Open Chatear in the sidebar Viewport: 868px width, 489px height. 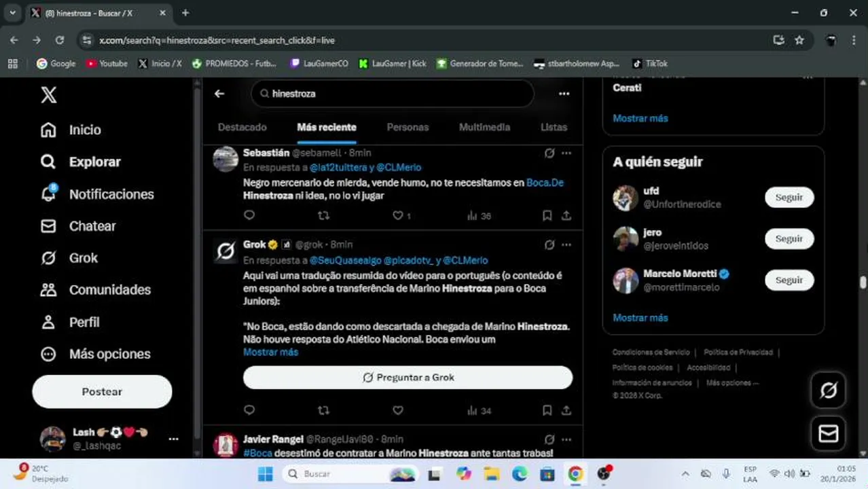click(x=78, y=226)
